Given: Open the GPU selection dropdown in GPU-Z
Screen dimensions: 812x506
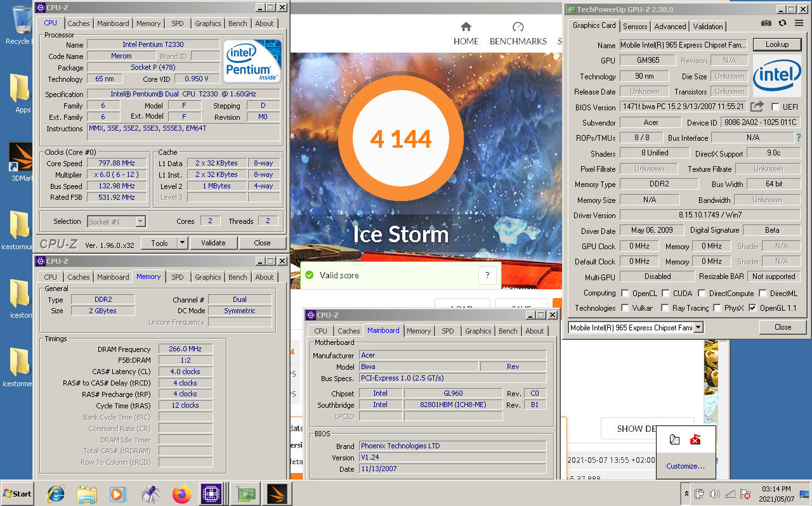Looking at the screenshot, I should pos(698,328).
